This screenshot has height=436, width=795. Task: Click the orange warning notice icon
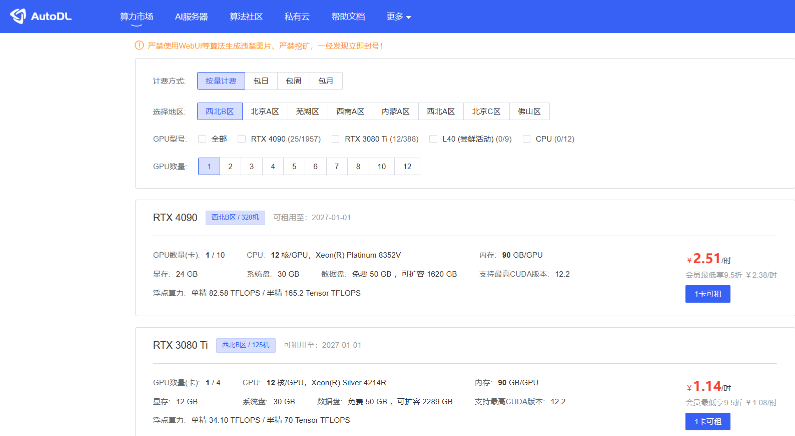click(x=139, y=46)
